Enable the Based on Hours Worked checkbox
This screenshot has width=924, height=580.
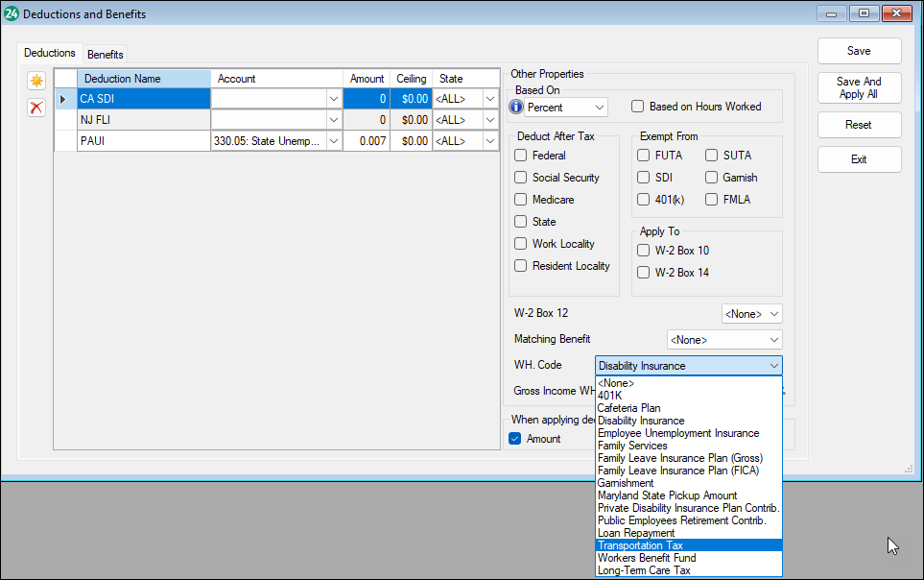(x=638, y=107)
